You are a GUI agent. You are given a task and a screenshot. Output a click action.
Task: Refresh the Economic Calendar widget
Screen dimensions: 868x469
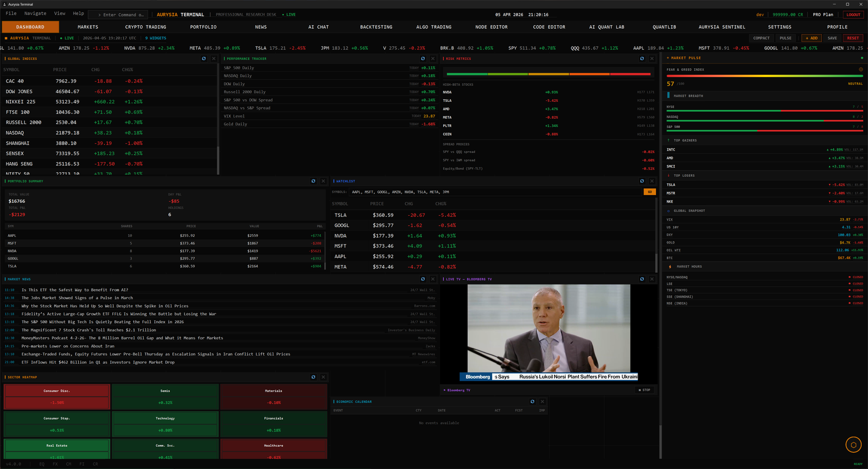coord(533,402)
